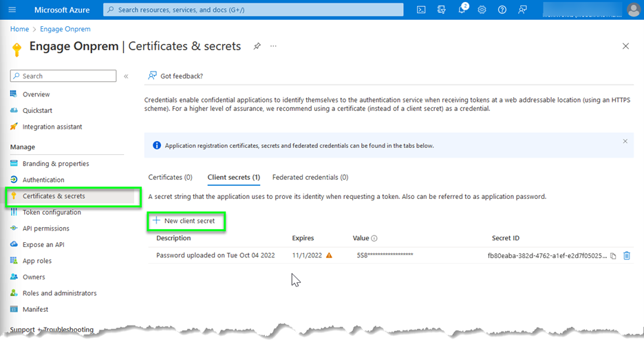This screenshot has width=644, height=340.
Task: Collapse the left sidebar navigation
Action: coord(126,76)
